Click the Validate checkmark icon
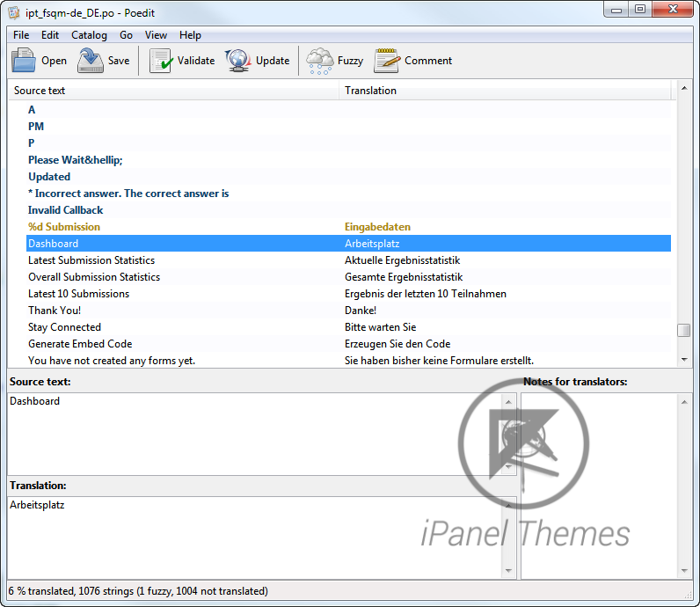Screen dimensions: 700x607 [x=160, y=61]
